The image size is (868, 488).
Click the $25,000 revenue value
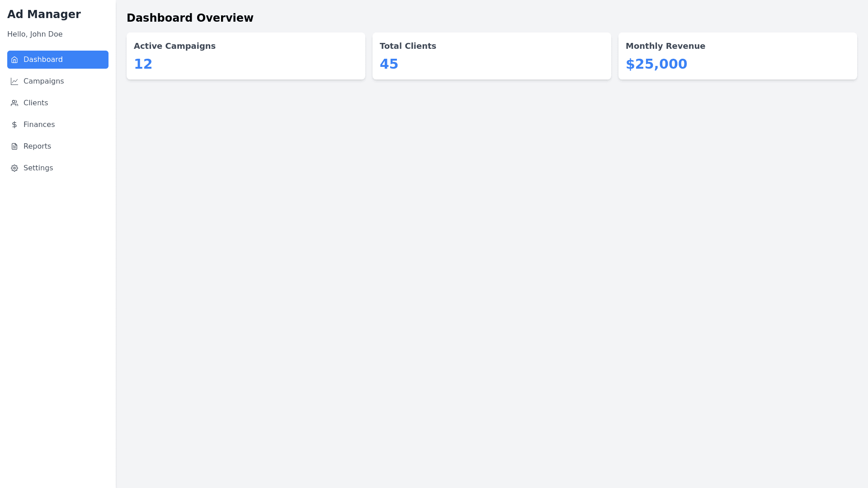(x=656, y=64)
